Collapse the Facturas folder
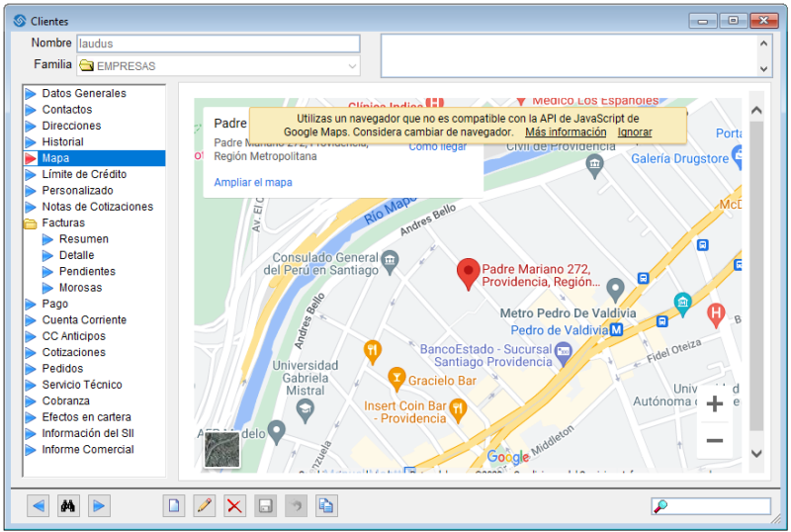Image resolution: width=791 pixels, height=532 pixels. click(x=31, y=223)
